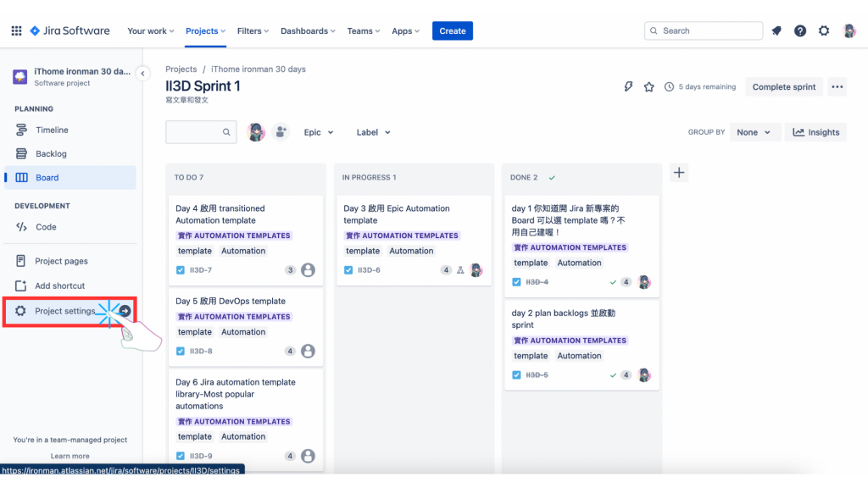Screen dimensions: 868x488
Task: Select Board in the sidebar
Action: 70,178
